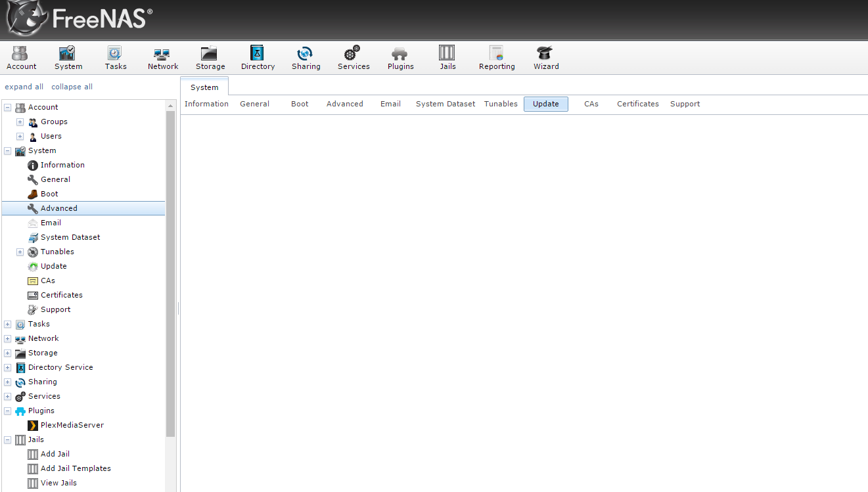Open the Storage toolbar icon
Screen dimensions: 868x492
tap(210, 58)
